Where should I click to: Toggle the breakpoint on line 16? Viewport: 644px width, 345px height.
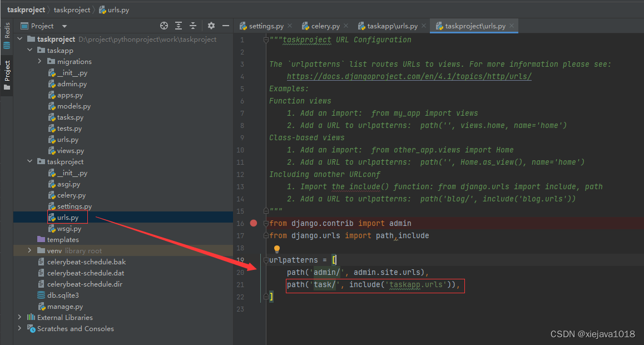coord(254,223)
